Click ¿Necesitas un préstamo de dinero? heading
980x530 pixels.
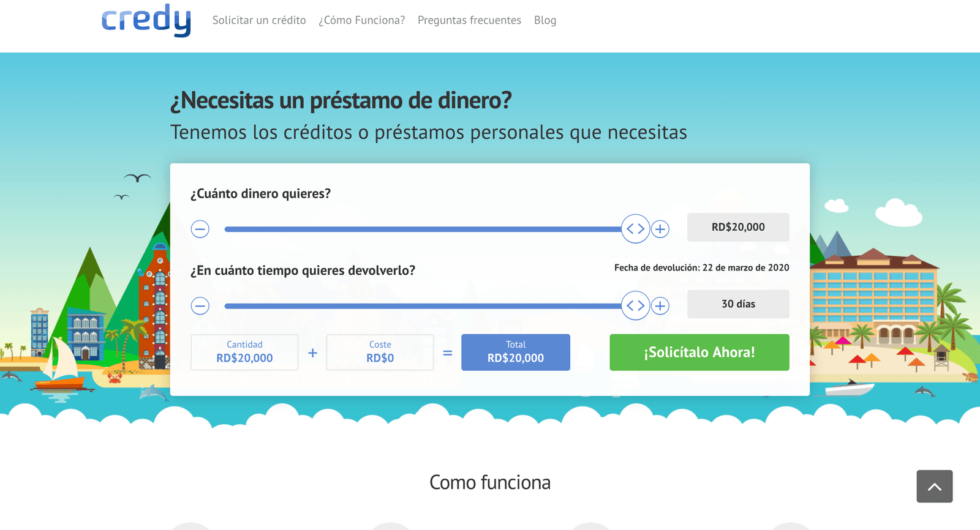coord(341,100)
